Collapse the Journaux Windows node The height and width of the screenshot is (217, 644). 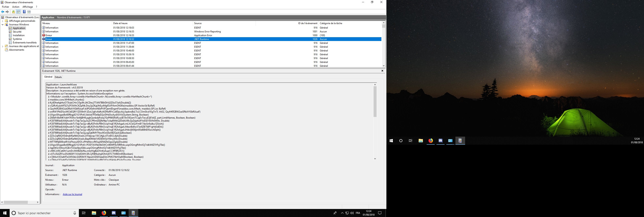pyautogui.click(x=3, y=25)
